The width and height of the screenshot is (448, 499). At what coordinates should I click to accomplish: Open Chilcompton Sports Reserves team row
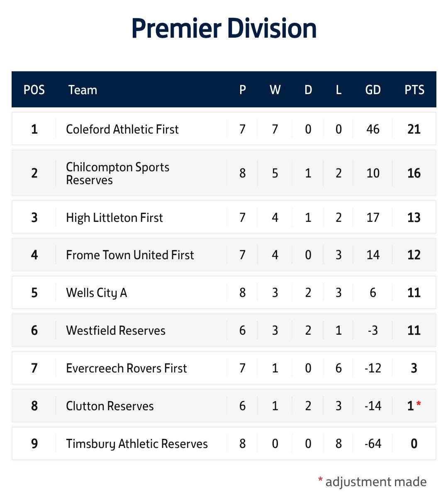tap(117, 173)
